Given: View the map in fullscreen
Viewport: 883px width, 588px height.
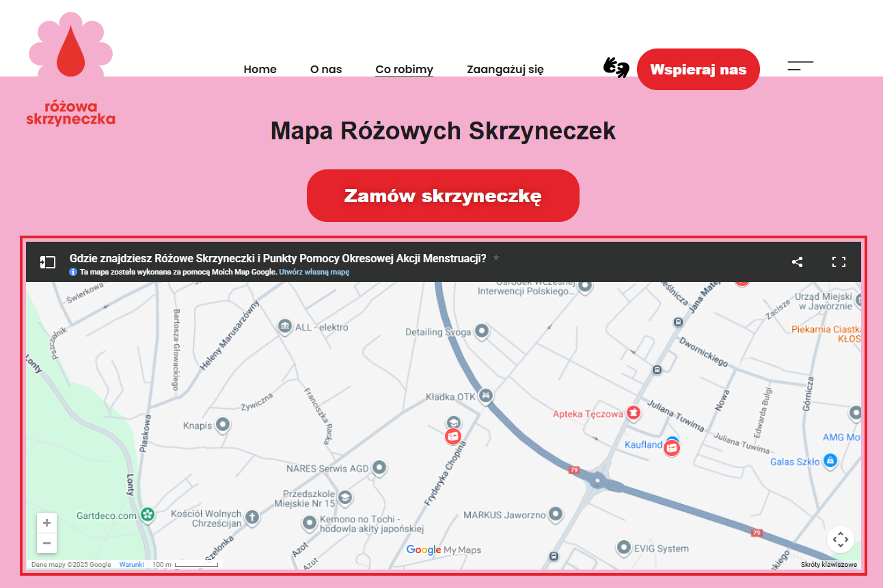Looking at the screenshot, I should click(x=839, y=262).
